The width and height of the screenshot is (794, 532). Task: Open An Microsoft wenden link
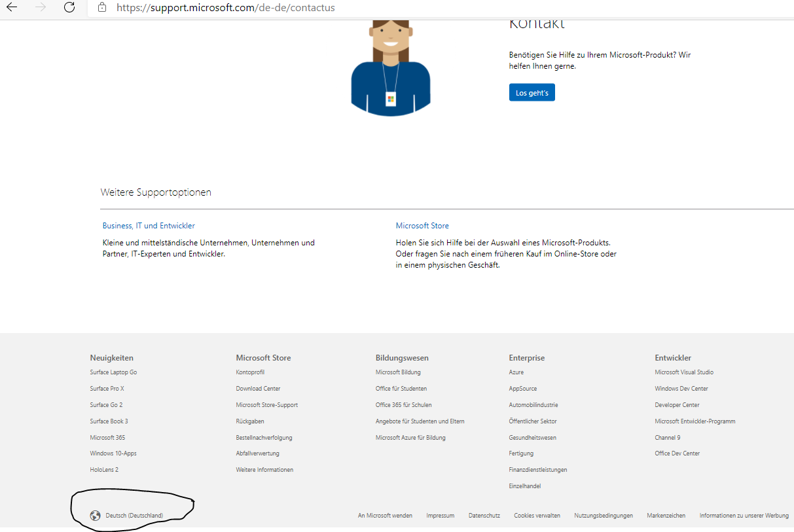point(385,516)
